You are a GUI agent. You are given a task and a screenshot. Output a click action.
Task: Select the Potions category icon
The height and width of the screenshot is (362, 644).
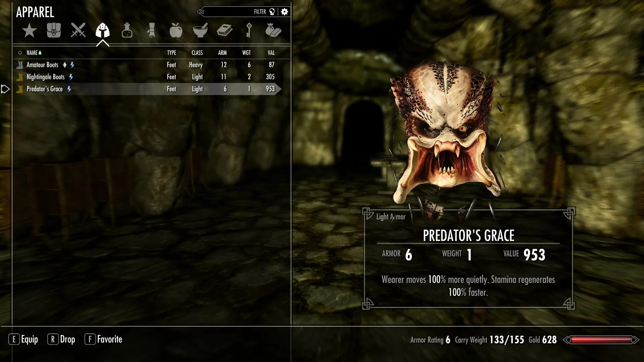pyautogui.click(x=127, y=31)
